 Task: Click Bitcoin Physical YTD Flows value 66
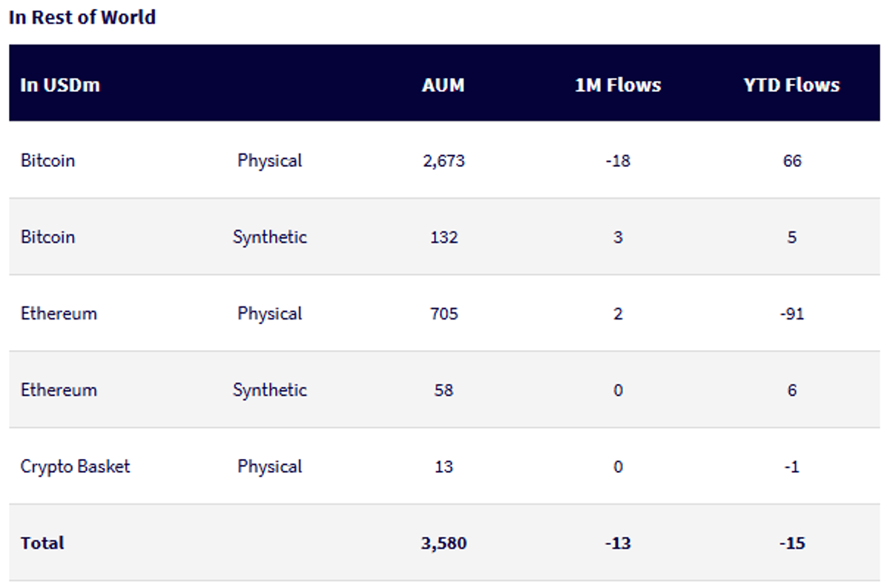[792, 161]
